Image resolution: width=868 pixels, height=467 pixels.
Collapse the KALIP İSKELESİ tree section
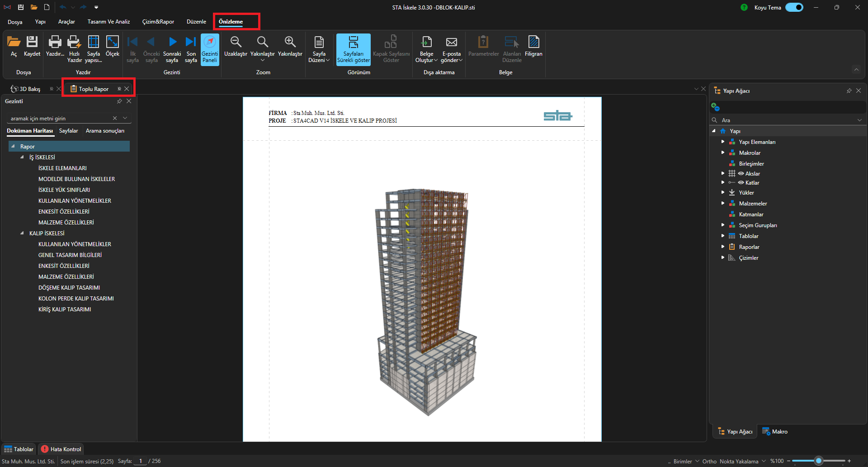[22, 233]
